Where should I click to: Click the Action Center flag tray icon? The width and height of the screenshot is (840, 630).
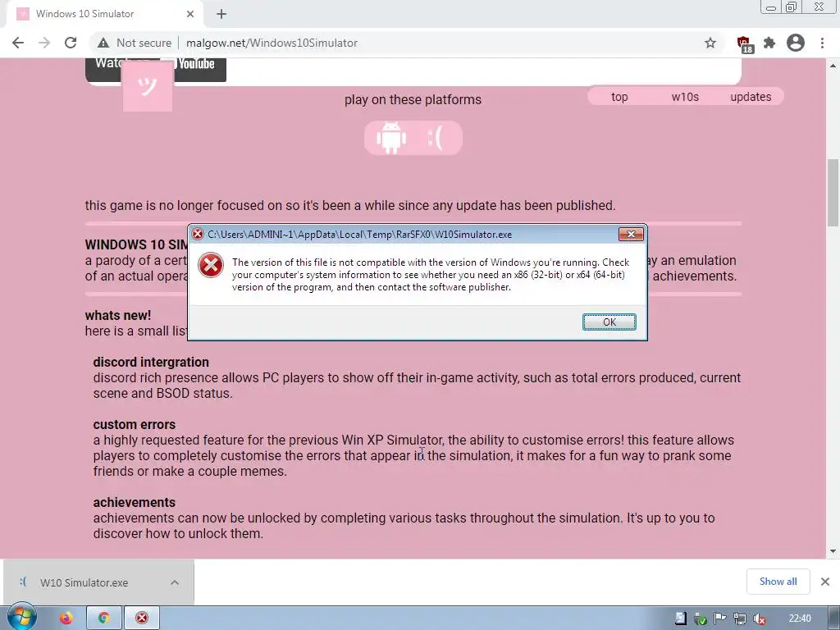720,619
